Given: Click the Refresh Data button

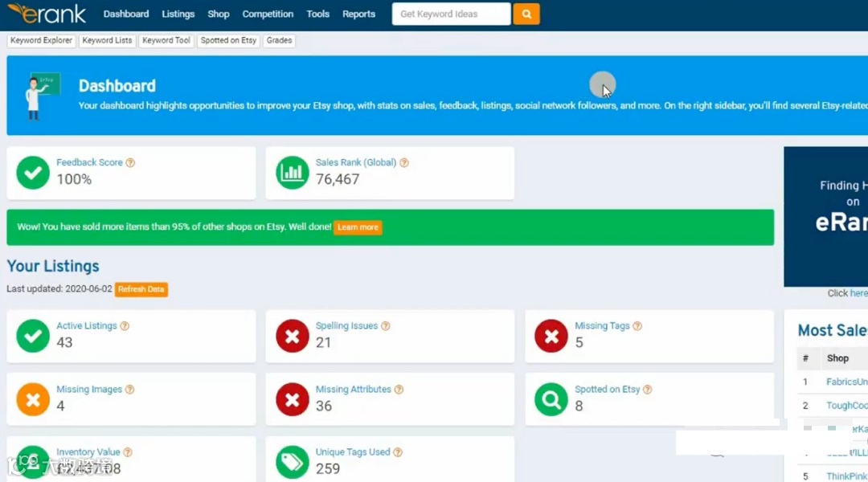Looking at the screenshot, I should click(x=141, y=289).
